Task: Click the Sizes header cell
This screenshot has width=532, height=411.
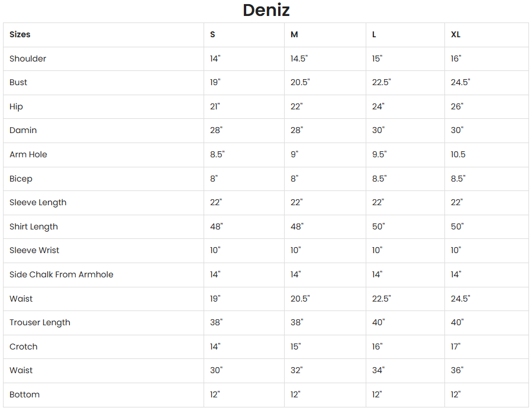Action: [20, 34]
